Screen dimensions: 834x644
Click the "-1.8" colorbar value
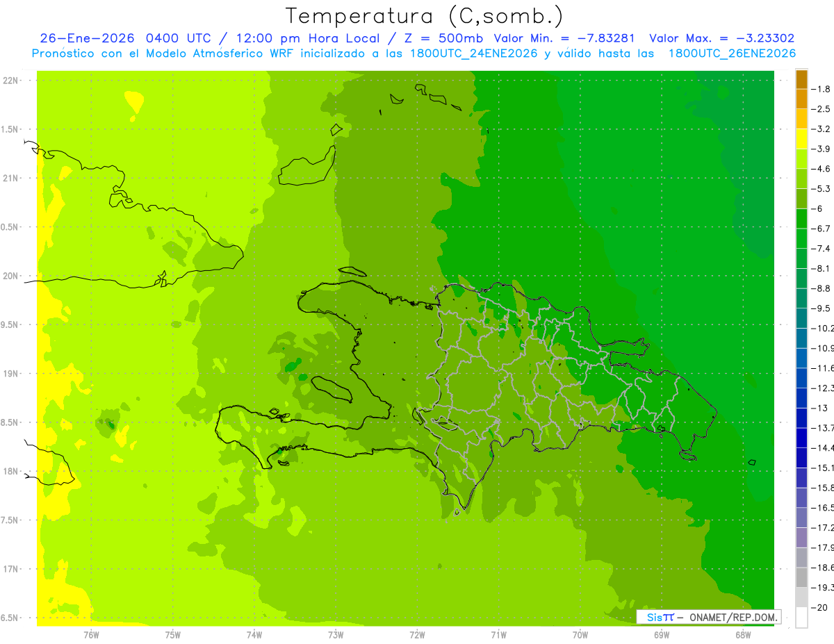821,89
